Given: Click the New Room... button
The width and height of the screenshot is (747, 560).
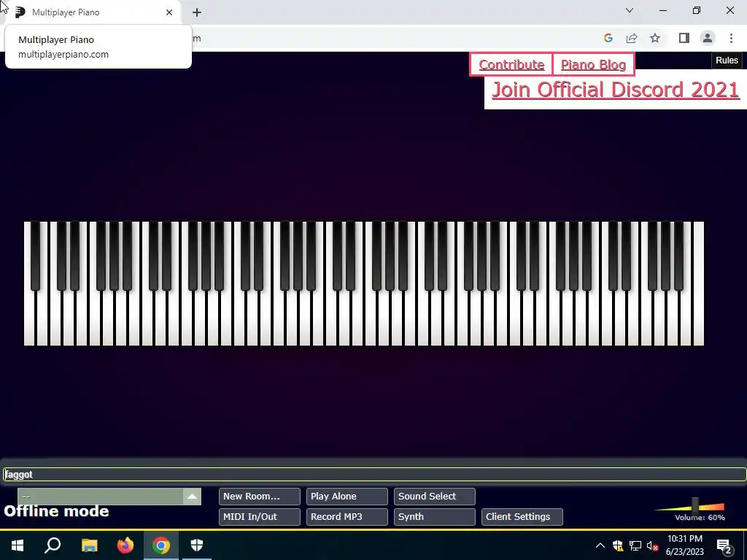Looking at the screenshot, I should pos(260,496).
